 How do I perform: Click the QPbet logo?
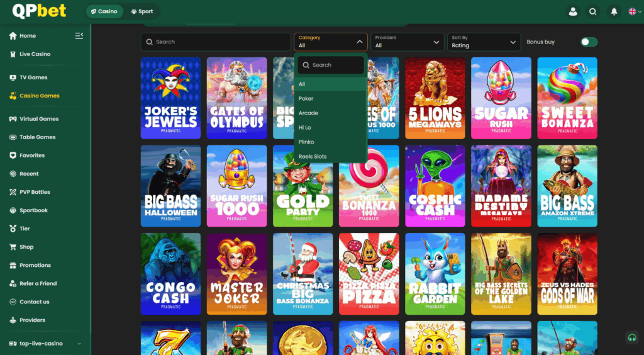pos(39,11)
